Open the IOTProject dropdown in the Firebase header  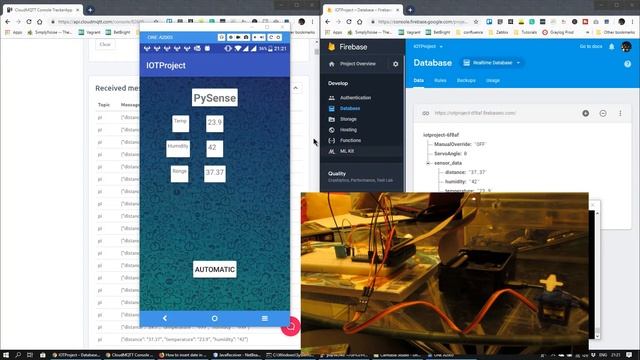tap(428, 47)
